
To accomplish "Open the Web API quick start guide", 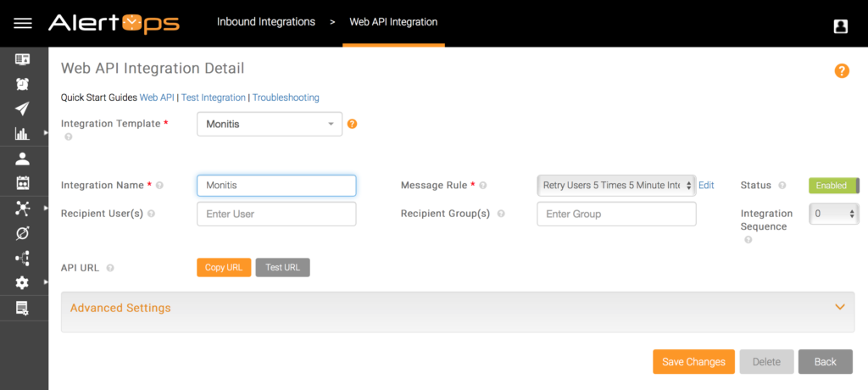I will [157, 97].
